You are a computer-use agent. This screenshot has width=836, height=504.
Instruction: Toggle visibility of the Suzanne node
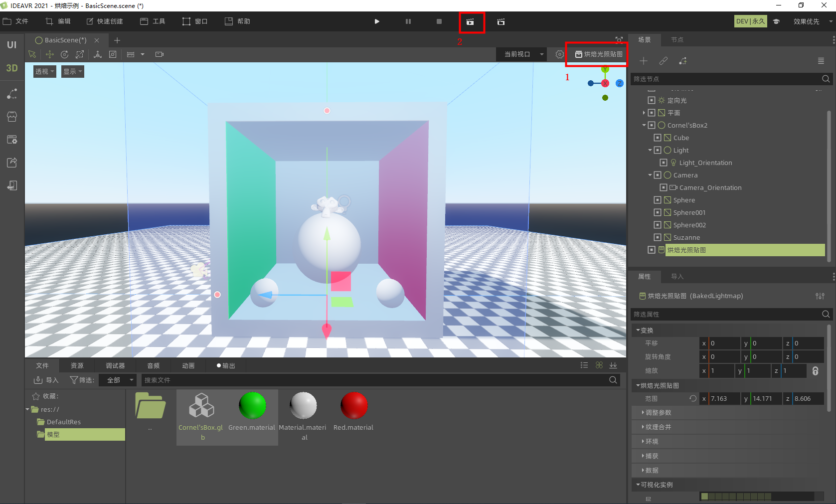click(658, 237)
